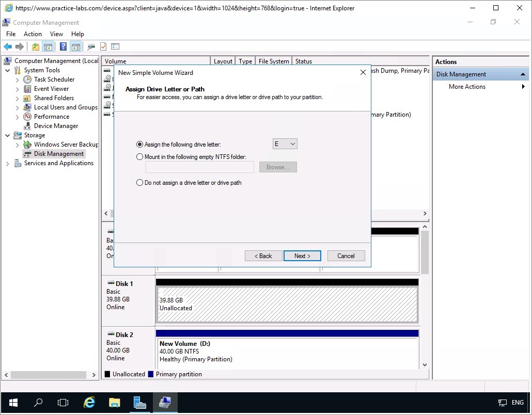
Task: Click the checklist toolbar icon beside checkmark
Action: pos(115,47)
